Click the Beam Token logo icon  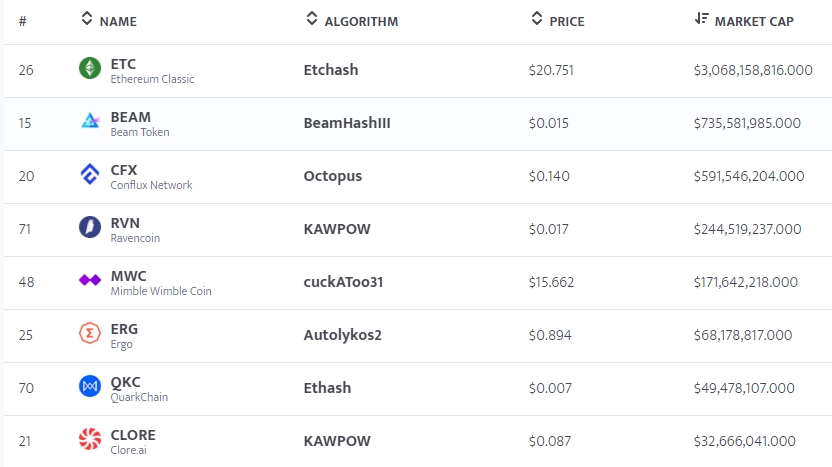[90, 123]
